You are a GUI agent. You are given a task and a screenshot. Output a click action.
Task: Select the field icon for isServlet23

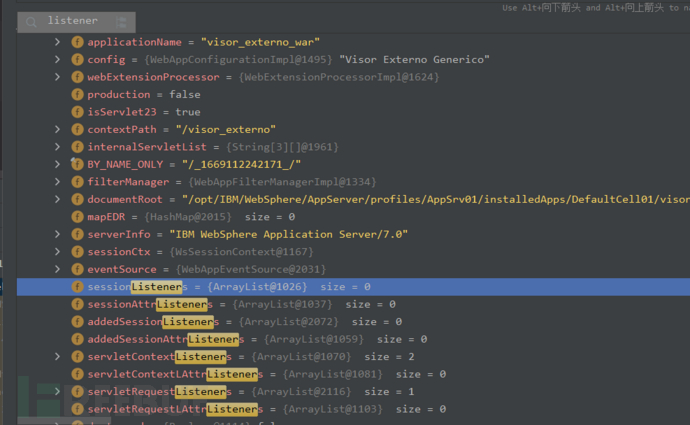pos(77,112)
